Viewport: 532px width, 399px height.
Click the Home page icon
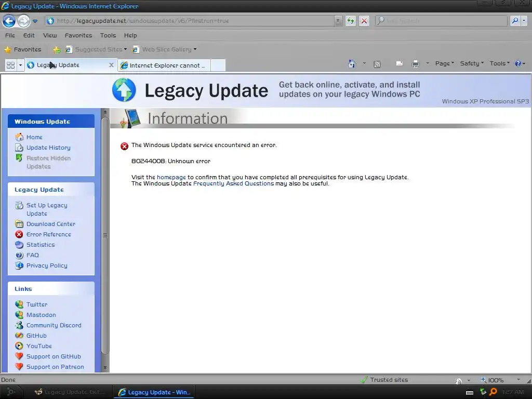point(352,63)
